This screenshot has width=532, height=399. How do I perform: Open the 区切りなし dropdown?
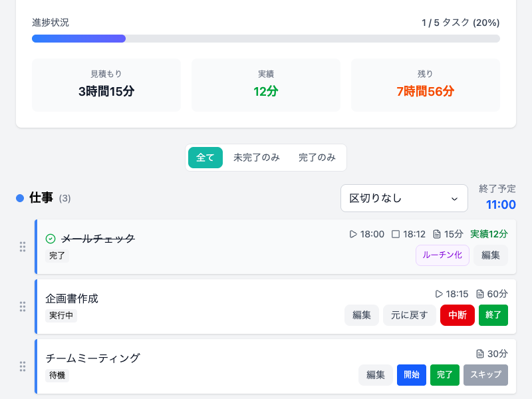(404, 198)
